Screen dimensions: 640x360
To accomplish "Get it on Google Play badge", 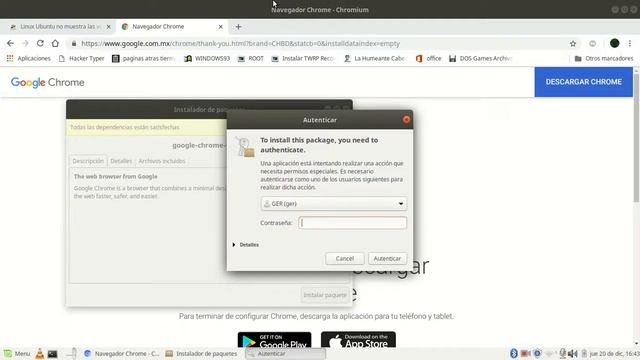I will pyautogui.click(x=274, y=340).
